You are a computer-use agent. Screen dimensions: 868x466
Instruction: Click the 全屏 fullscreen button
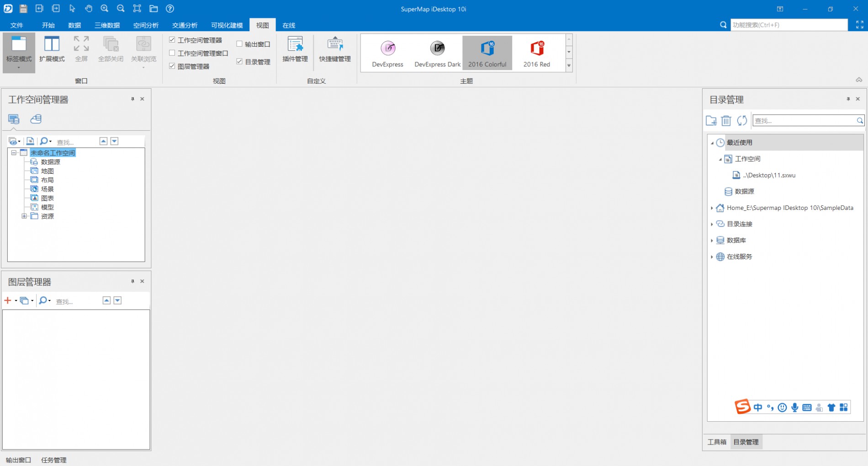pos(81,49)
